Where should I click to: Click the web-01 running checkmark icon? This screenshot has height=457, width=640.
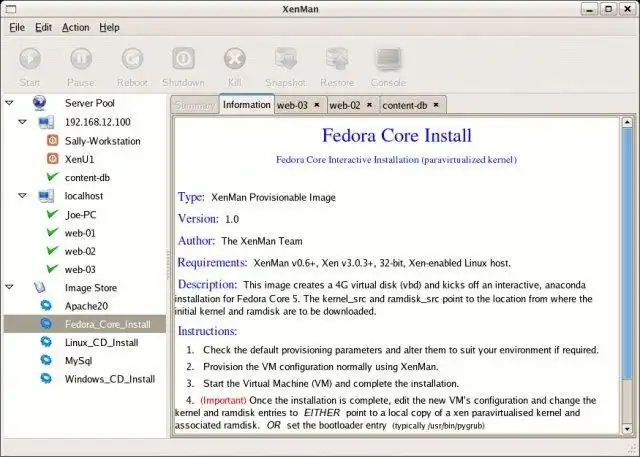point(52,233)
